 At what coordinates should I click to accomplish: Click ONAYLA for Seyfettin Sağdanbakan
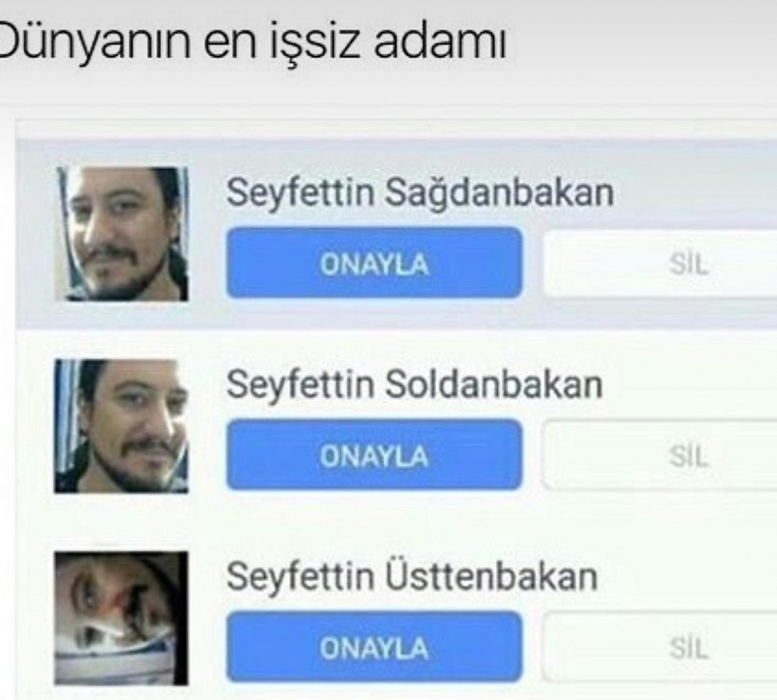coord(374,262)
